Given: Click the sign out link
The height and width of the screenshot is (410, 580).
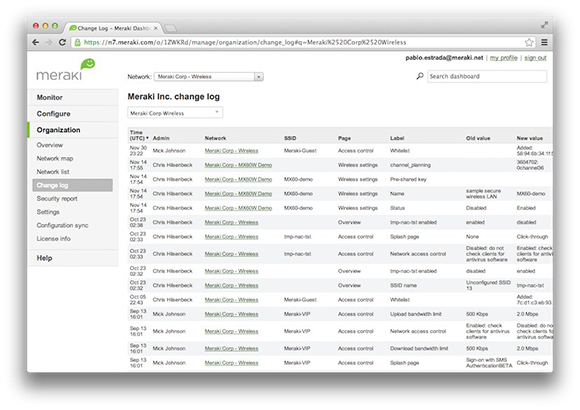Looking at the screenshot, I should (x=535, y=58).
